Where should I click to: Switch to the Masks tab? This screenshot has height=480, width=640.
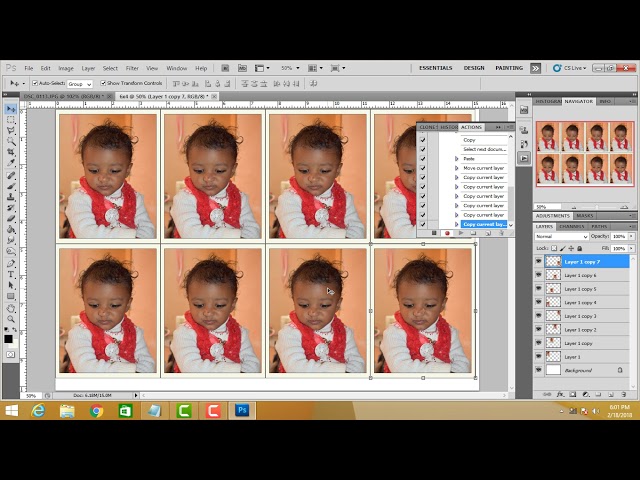click(x=584, y=216)
